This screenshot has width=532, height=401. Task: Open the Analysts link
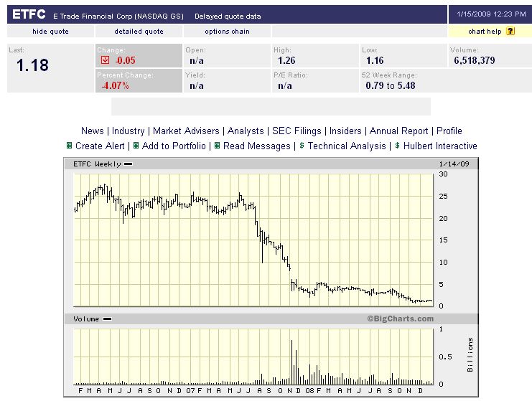click(246, 131)
